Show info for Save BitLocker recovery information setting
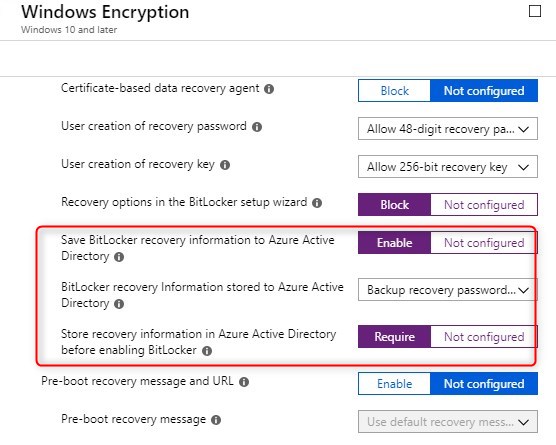 pyautogui.click(x=119, y=257)
